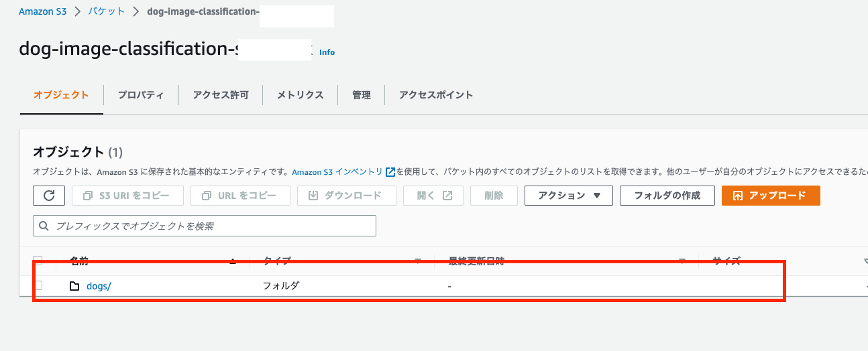Tick the checkbox for dogs/ row

[38, 285]
